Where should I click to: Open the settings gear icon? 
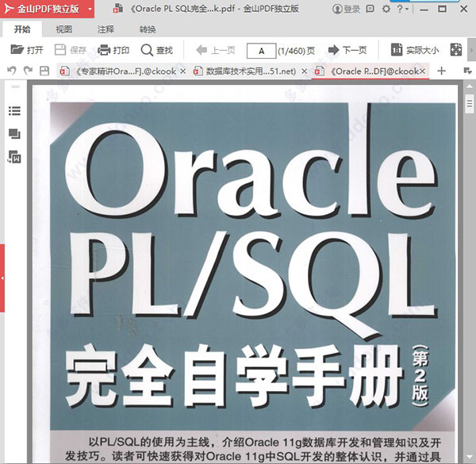coord(386,9)
